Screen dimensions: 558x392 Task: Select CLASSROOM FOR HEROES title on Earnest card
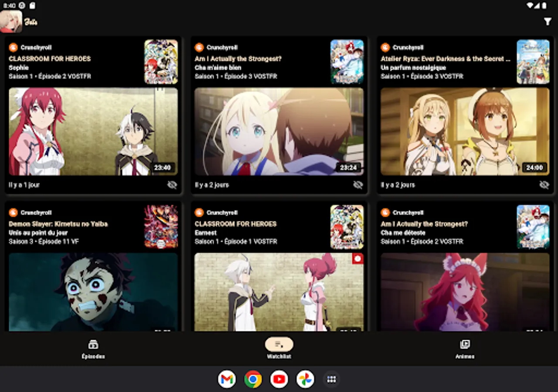click(x=236, y=224)
